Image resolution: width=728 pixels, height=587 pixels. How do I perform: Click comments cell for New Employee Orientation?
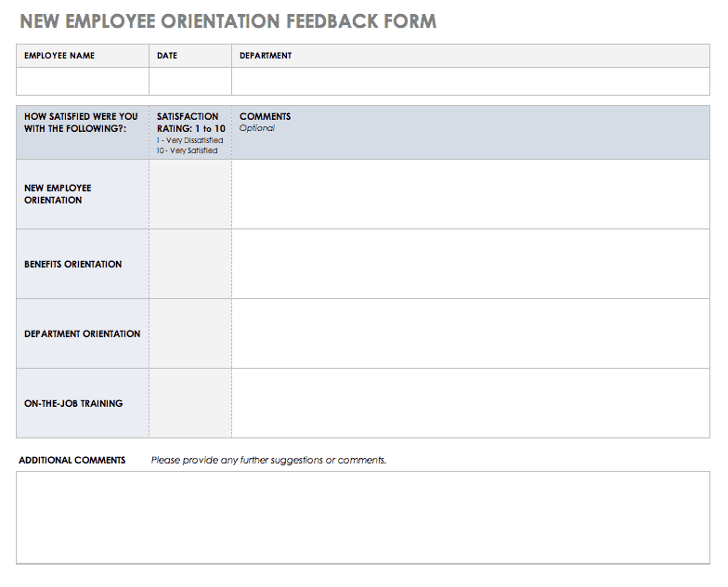pos(470,194)
